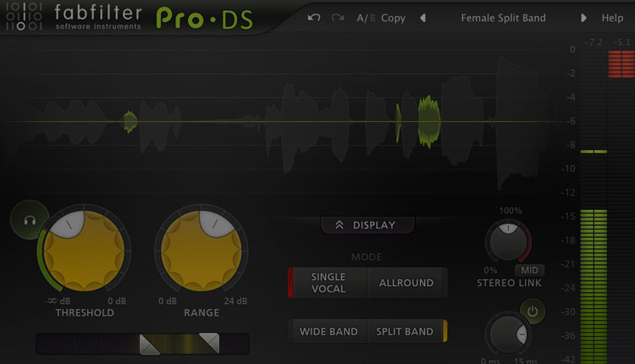Click the fabfilter logo icon
The height and width of the screenshot is (364, 635).
coord(24,17)
